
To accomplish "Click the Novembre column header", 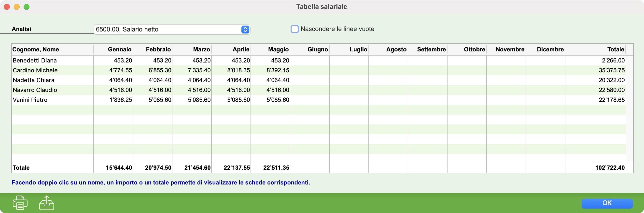I will pos(506,49).
